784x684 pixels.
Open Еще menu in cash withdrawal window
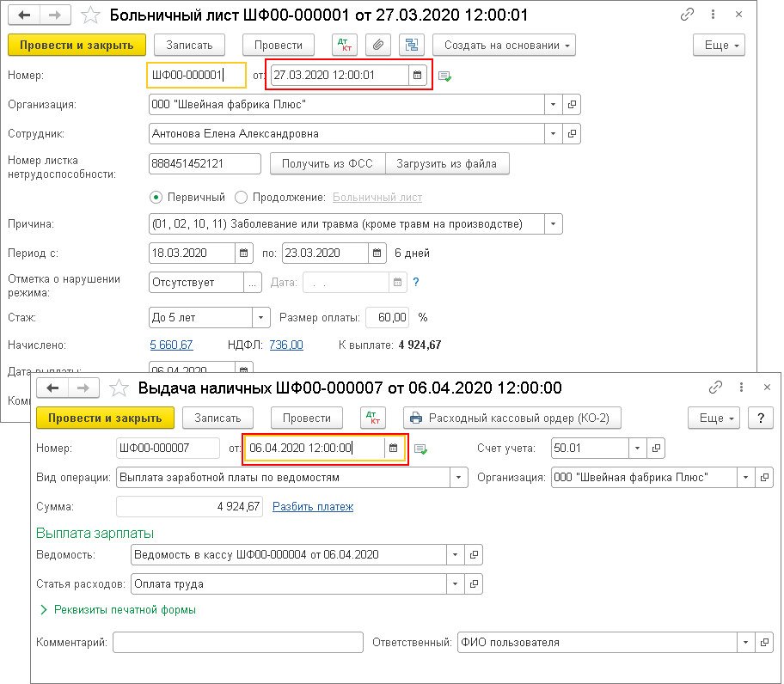tap(715, 418)
